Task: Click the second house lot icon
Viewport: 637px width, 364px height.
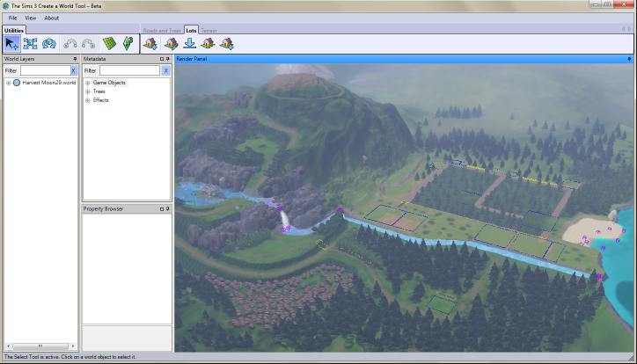Action: point(171,43)
